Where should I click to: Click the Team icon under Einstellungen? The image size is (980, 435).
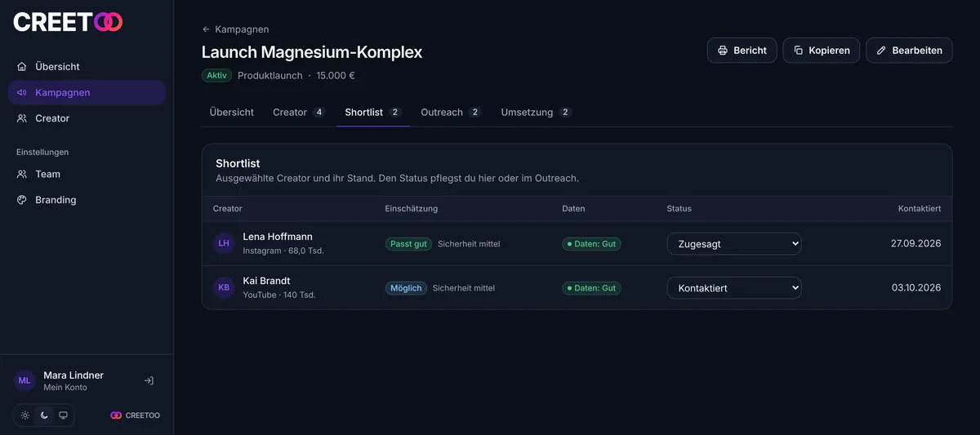pyautogui.click(x=22, y=174)
